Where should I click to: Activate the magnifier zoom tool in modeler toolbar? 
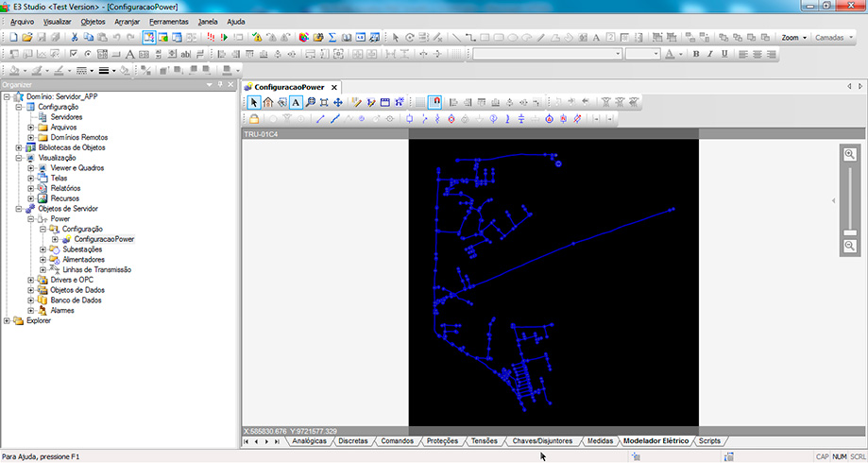[x=311, y=102]
